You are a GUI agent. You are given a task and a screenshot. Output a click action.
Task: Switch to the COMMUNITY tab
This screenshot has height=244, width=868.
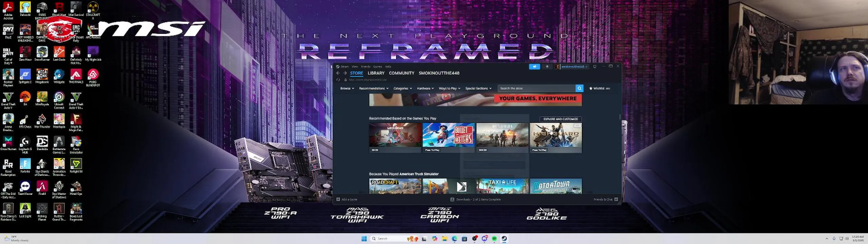click(x=401, y=73)
